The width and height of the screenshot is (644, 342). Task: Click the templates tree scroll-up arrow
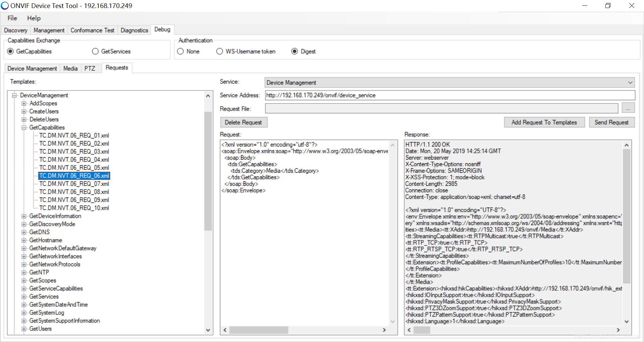point(208,96)
